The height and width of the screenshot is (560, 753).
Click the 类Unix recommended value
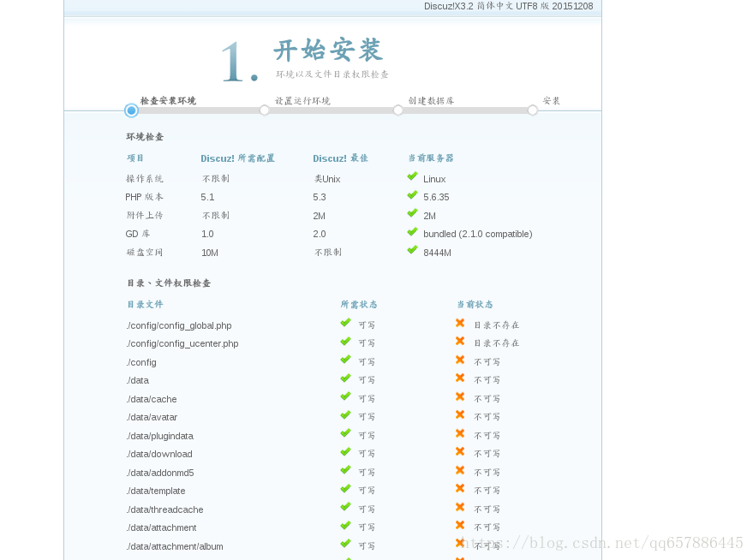click(x=327, y=179)
